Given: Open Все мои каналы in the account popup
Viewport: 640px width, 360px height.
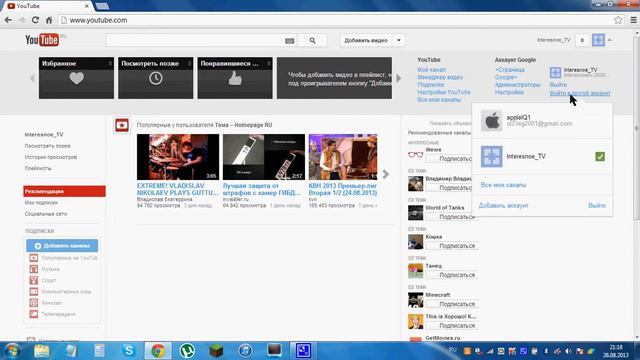Looking at the screenshot, I should [x=503, y=185].
